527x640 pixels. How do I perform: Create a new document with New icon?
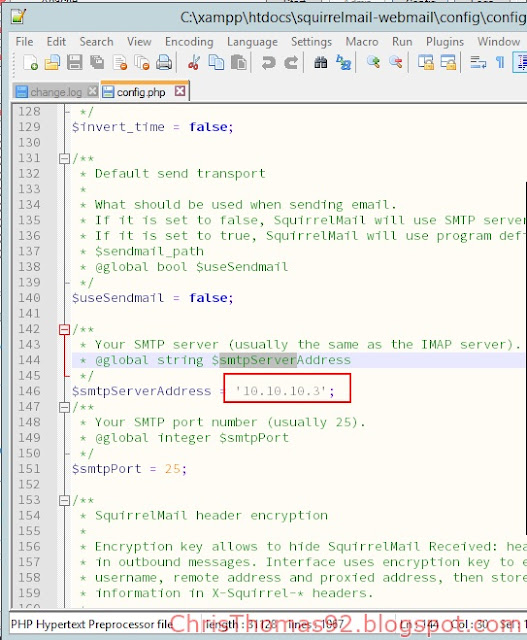[31, 62]
